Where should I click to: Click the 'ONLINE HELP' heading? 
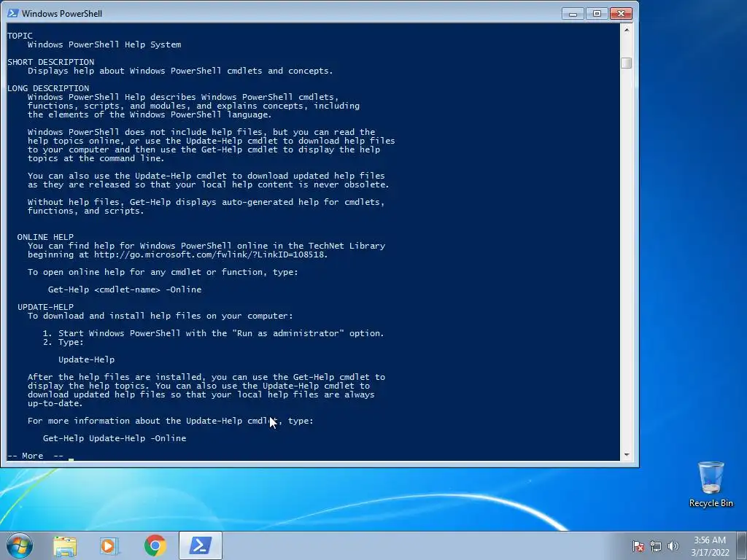point(45,237)
